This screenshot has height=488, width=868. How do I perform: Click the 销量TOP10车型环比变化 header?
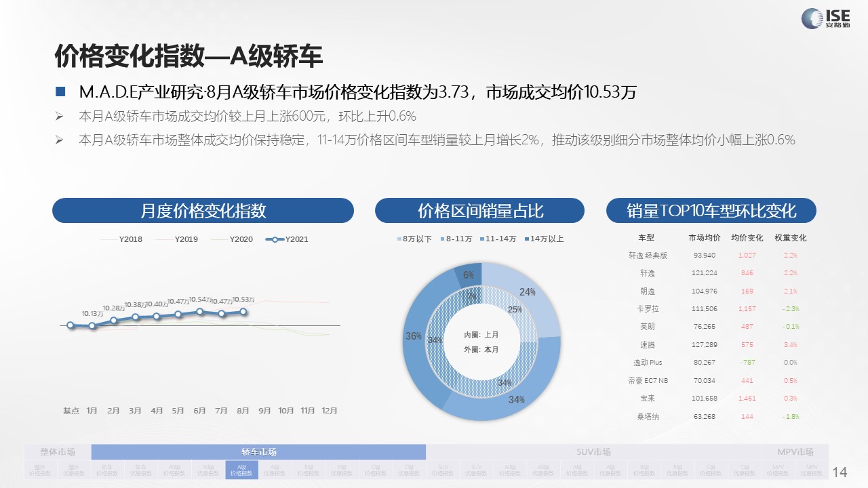[711, 211]
